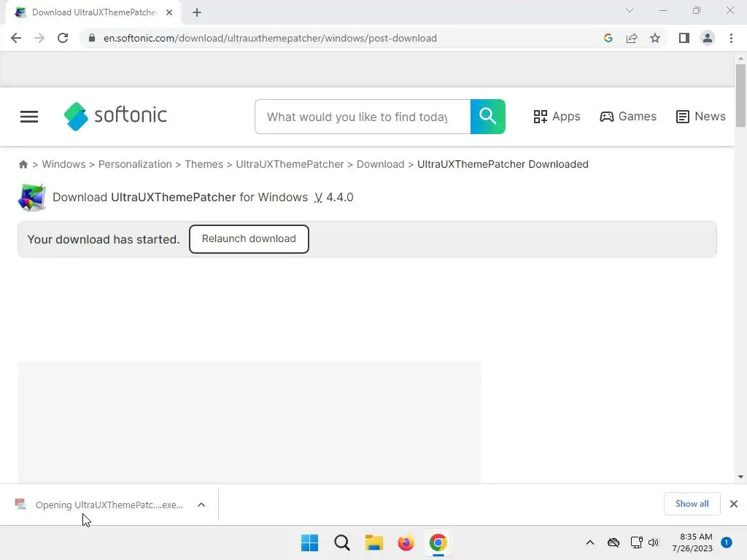
Task: Open Download breadcrumb link
Action: (380, 164)
